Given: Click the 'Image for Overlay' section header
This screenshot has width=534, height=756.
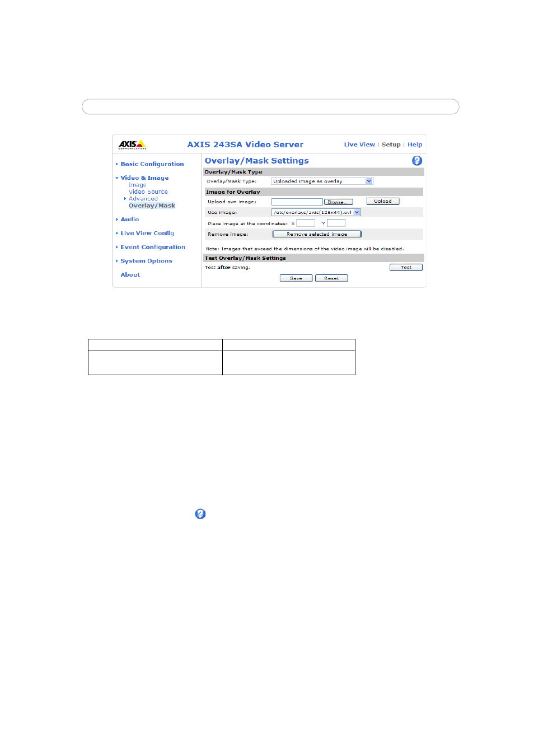Looking at the screenshot, I should 233,192.
